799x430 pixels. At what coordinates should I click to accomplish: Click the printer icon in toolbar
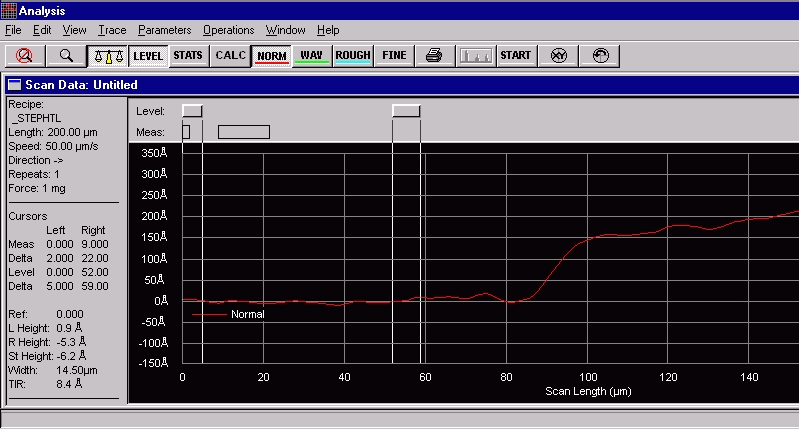click(x=433, y=55)
